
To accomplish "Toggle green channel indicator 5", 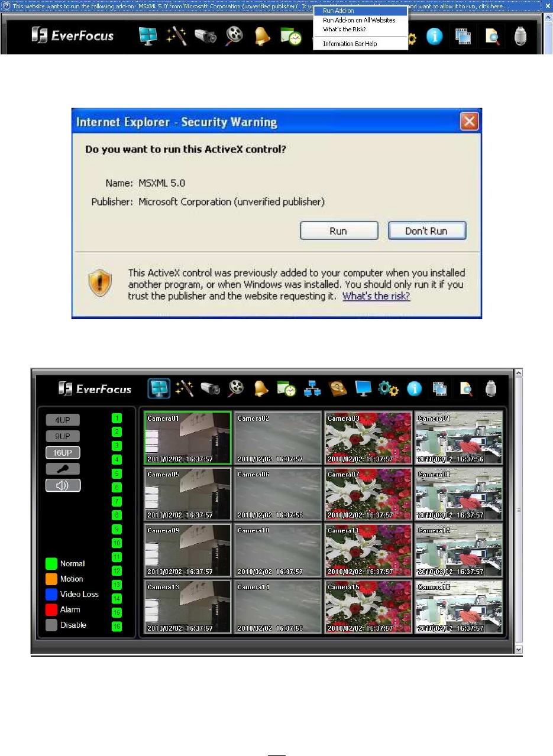I will pos(117,473).
